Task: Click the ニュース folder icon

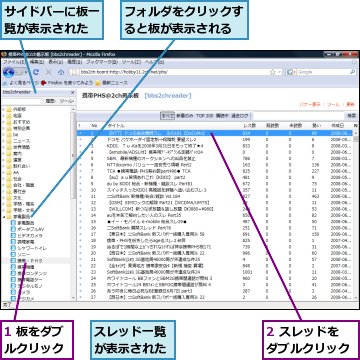Action: pyautogui.click(x=9, y=141)
